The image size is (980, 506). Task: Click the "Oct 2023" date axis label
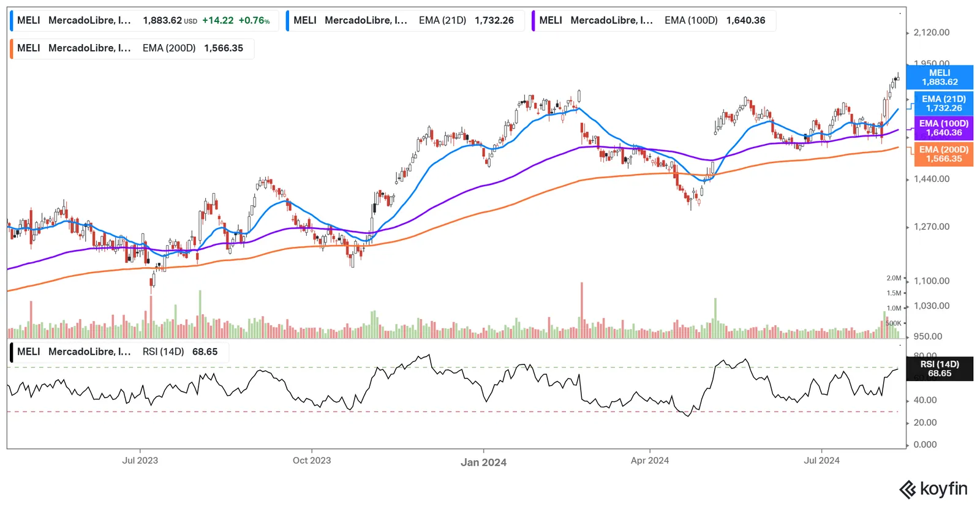click(312, 461)
